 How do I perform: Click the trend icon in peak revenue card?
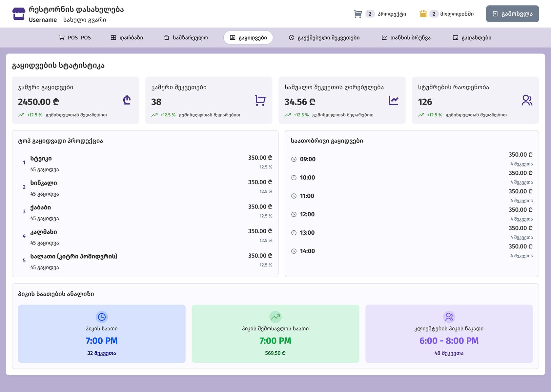coord(275,317)
